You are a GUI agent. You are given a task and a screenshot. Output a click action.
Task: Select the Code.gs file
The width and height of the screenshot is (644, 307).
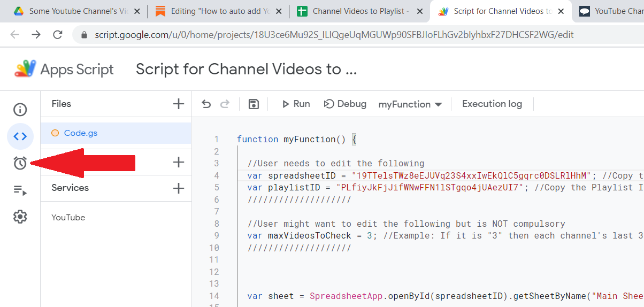[x=116, y=133]
